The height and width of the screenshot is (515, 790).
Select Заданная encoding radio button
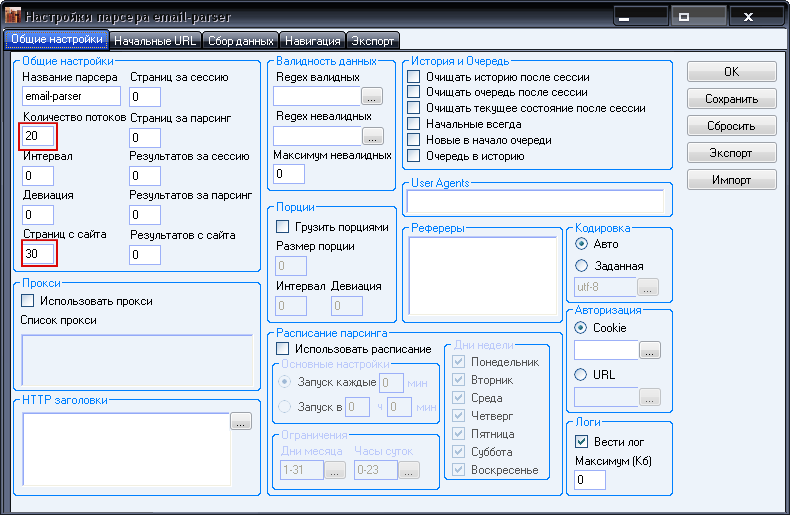[x=582, y=266]
